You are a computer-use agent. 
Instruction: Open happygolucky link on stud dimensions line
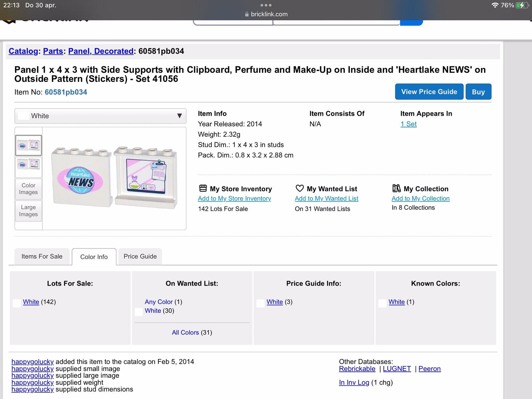[x=33, y=389]
